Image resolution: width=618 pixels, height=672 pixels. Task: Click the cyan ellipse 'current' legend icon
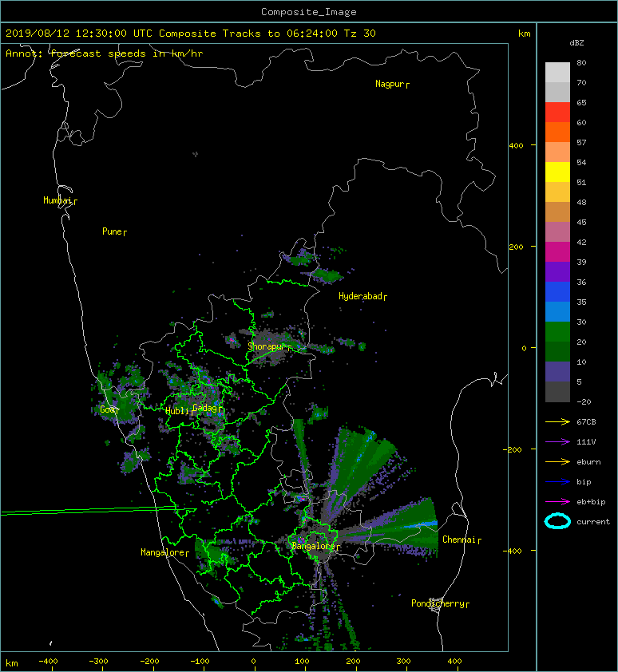click(x=557, y=521)
